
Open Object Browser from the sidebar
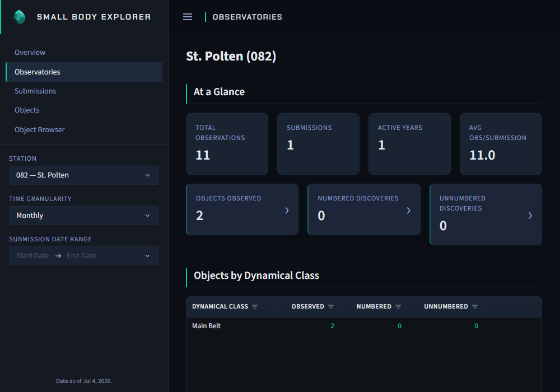click(40, 129)
